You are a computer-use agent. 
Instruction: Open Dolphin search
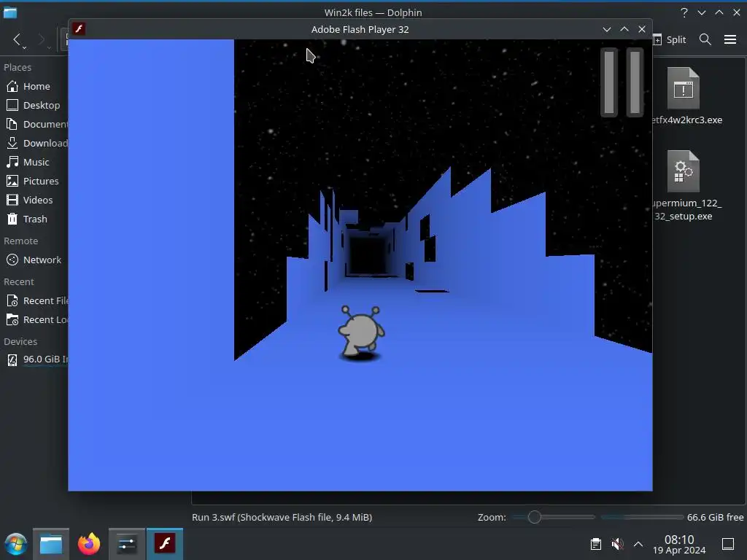pos(705,39)
